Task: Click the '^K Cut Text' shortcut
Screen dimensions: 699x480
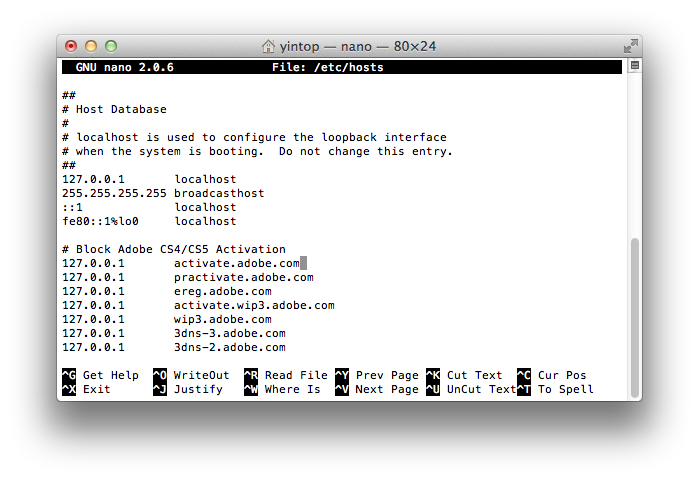Action: coord(464,375)
